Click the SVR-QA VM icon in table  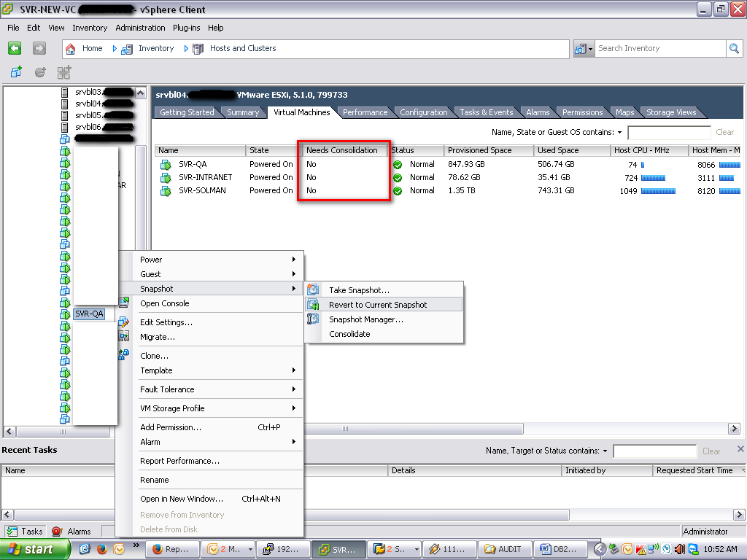tap(166, 165)
